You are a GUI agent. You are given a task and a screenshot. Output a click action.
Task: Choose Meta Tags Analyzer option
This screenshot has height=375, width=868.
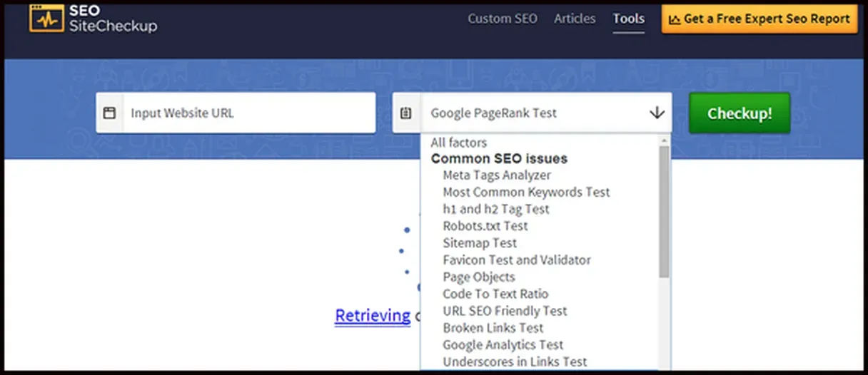497,175
